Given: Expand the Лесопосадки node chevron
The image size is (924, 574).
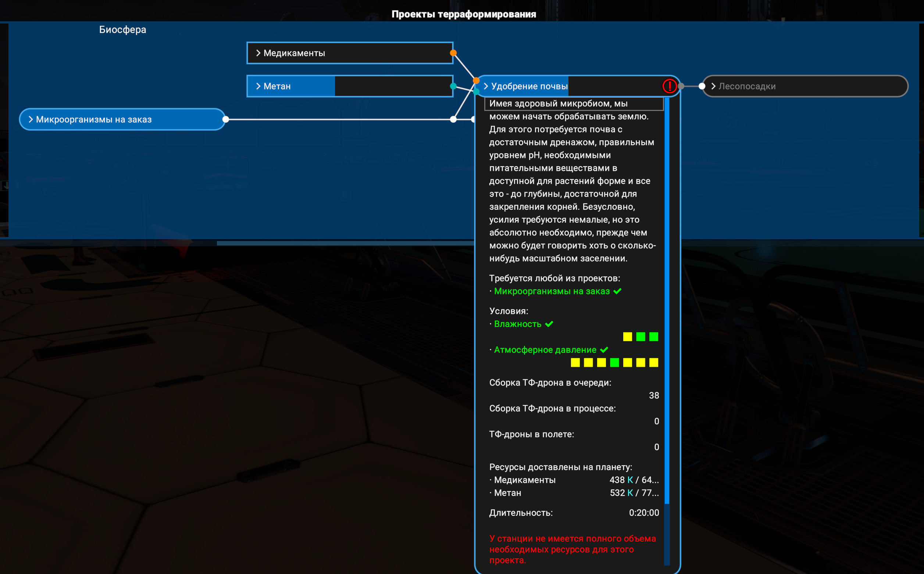Looking at the screenshot, I should [x=713, y=86].
